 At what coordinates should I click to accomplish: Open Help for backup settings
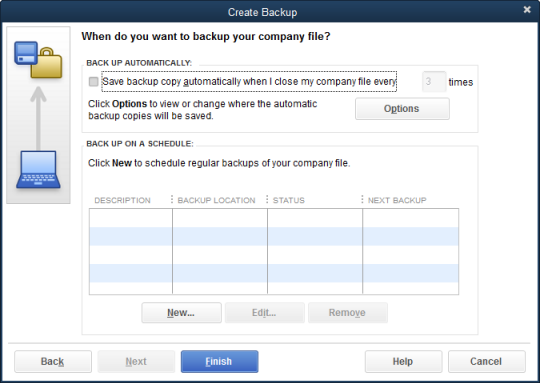[403, 362]
